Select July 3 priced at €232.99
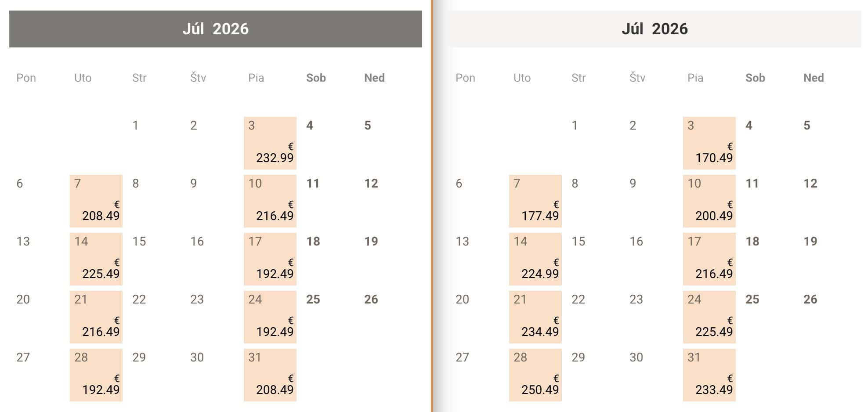Screen dimensions: 868x412 point(270,143)
